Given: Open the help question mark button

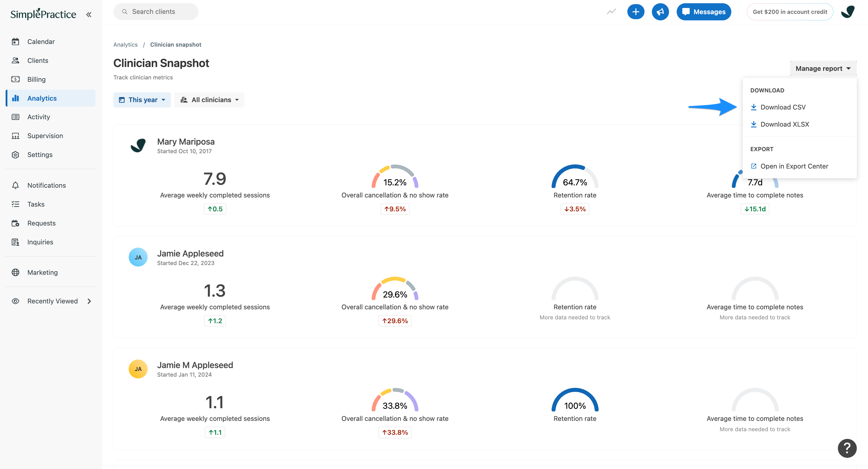Looking at the screenshot, I should pos(847,448).
